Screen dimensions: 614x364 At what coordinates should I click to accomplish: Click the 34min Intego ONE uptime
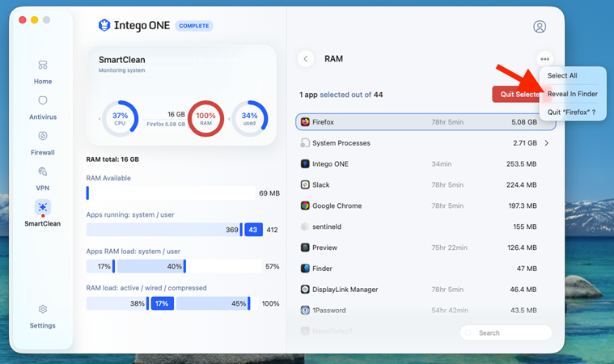pos(442,164)
